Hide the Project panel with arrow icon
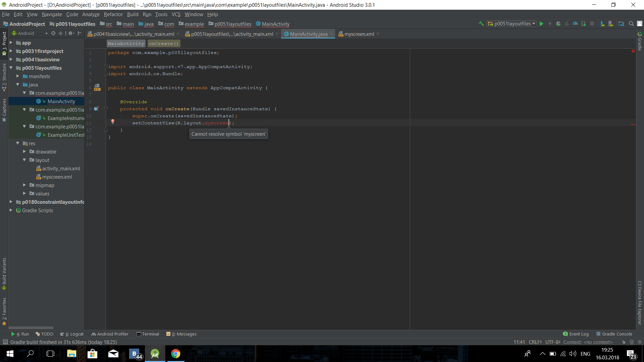This screenshot has width=644, height=362. pyautogui.click(x=79, y=33)
